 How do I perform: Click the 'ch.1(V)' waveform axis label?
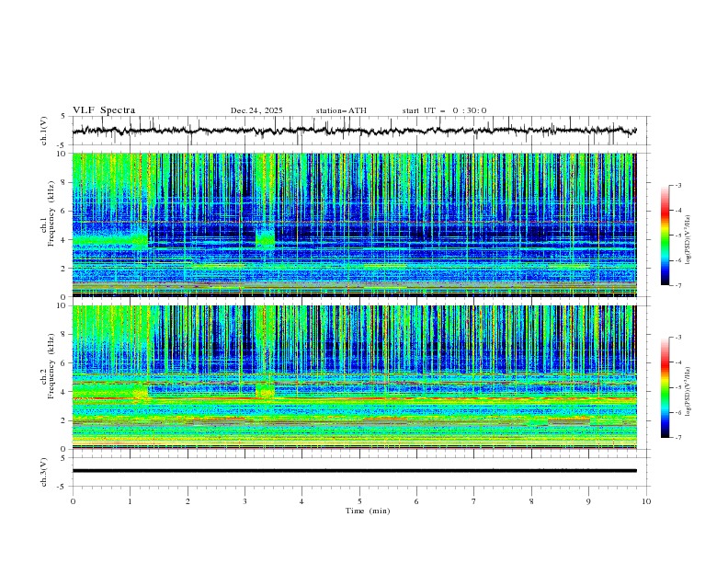[x=44, y=131]
